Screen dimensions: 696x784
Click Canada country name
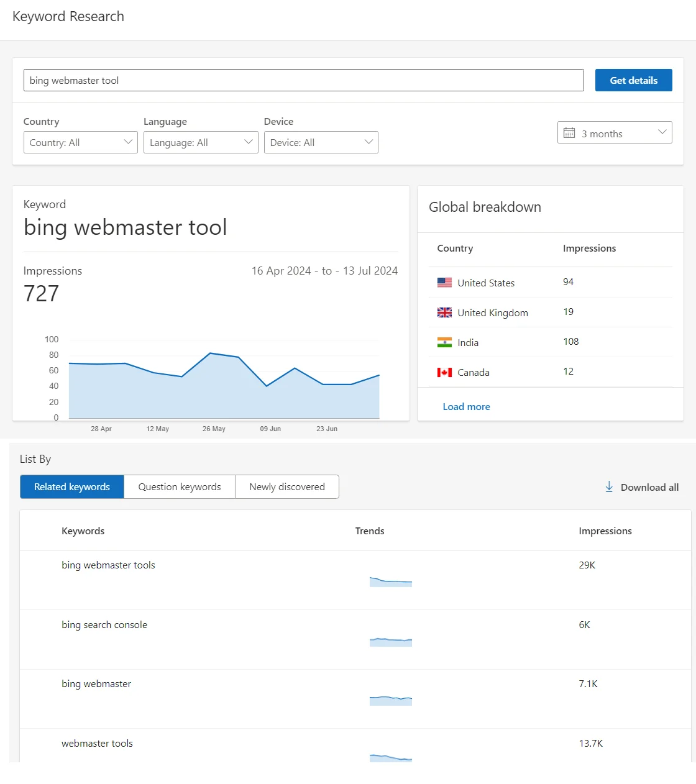coord(474,373)
